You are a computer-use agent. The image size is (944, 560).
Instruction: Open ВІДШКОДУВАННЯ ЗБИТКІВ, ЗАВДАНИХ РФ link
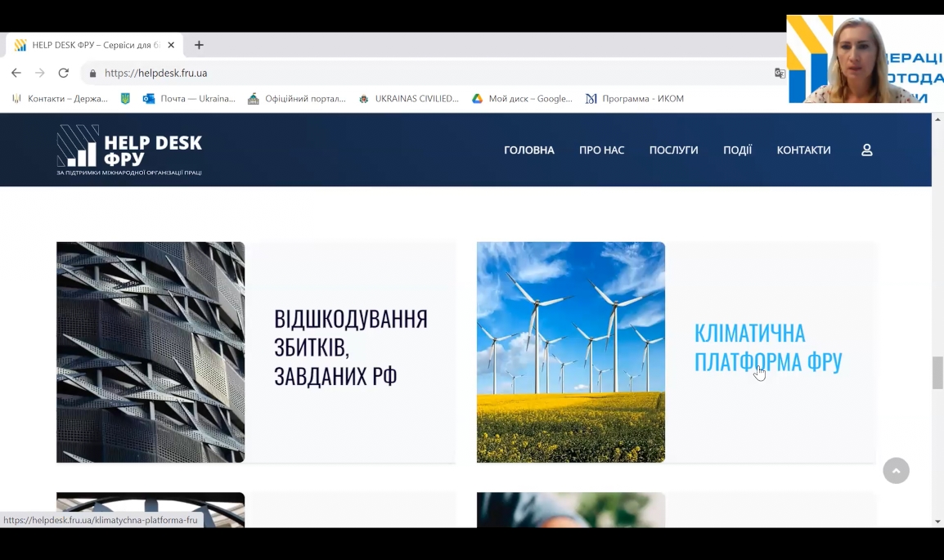coord(350,347)
